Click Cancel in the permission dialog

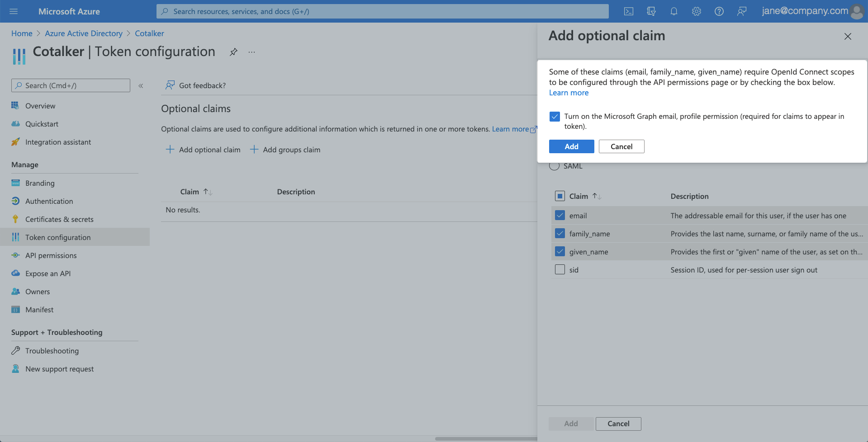[621, 146]
